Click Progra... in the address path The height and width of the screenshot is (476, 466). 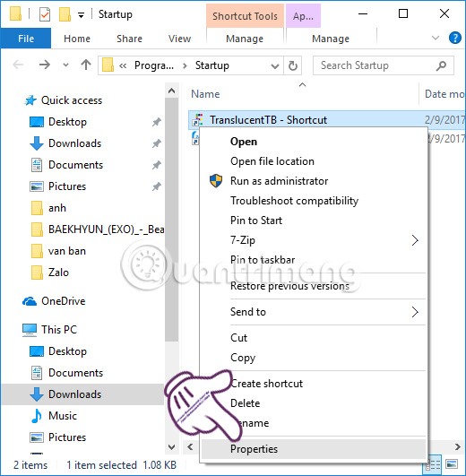(x=154, y=65)
